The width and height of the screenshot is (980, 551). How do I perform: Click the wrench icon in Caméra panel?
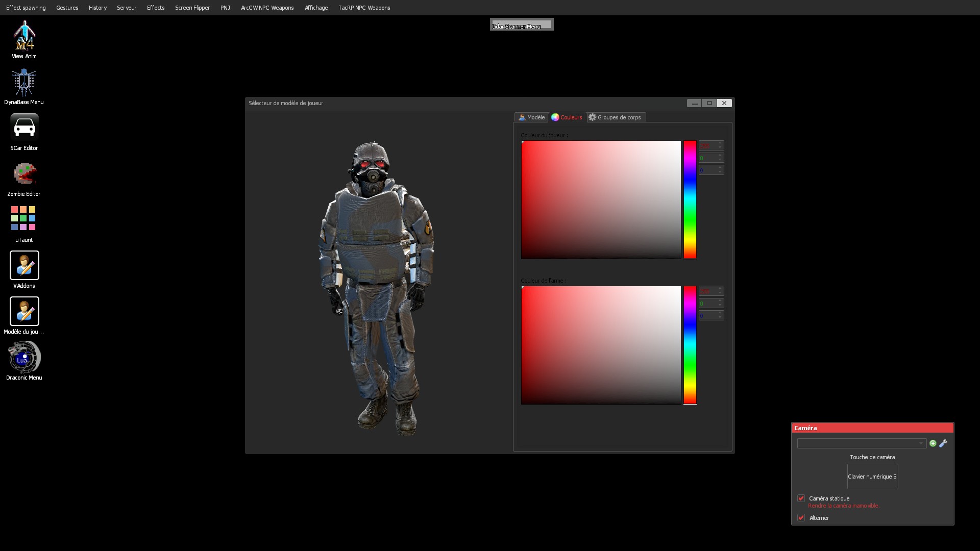tap(943, 443)
